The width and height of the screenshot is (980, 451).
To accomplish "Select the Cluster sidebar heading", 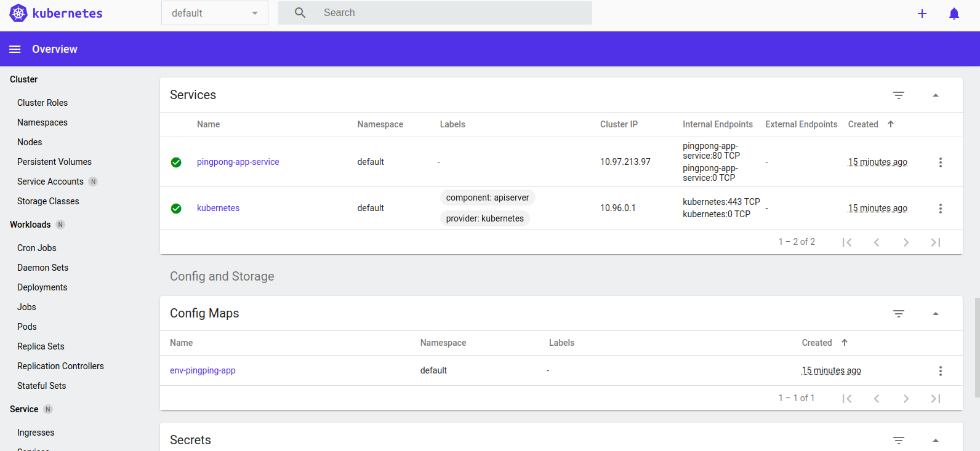I will pos(23,79).
